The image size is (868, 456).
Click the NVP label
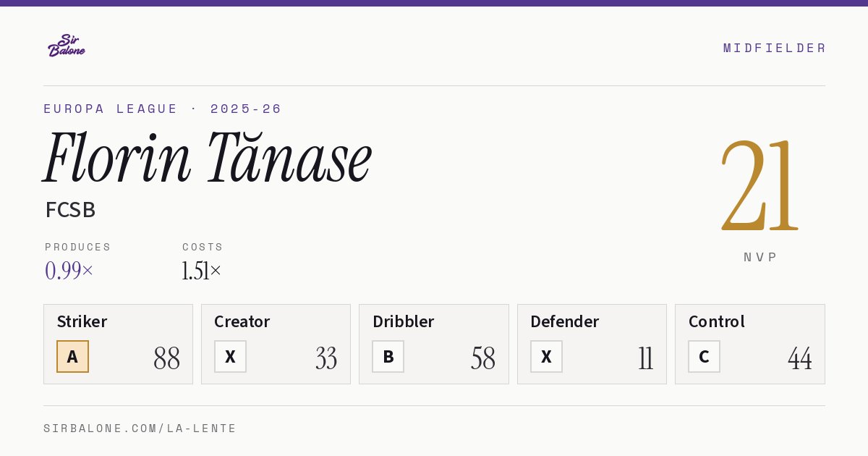pos(761,257)
